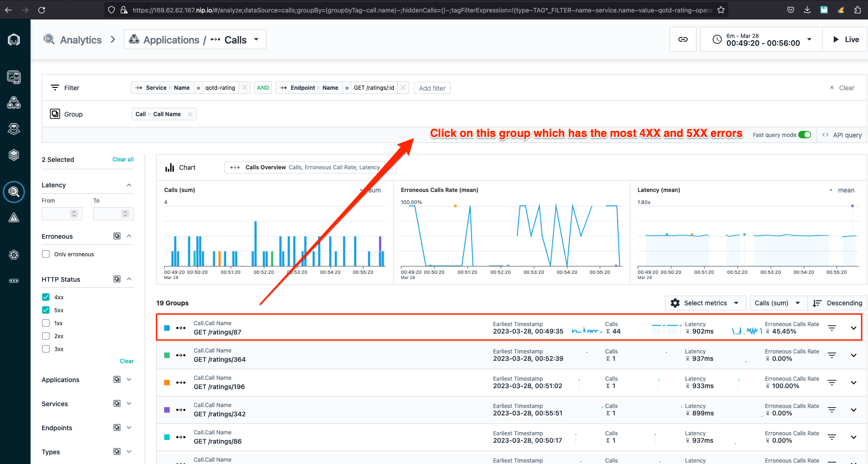Check the 2xx HTTP status checkbox

(46, 336)
